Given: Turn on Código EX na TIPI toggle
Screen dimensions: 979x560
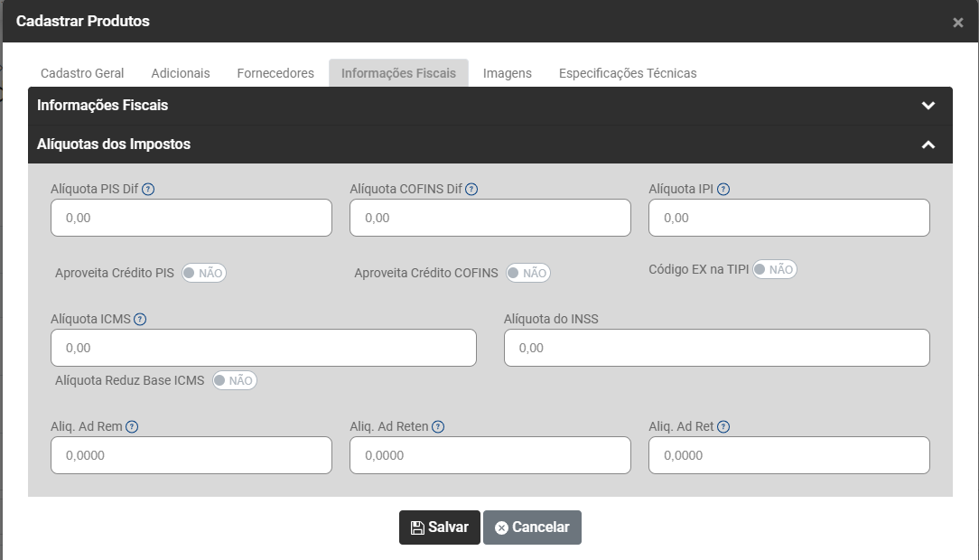Looking at the screenshot, I should 775,269.
